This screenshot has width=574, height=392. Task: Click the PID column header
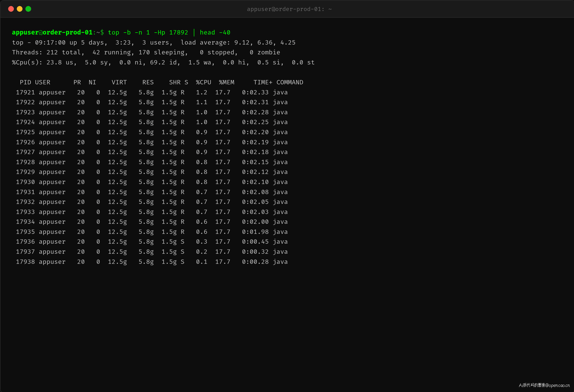(x=25, y=82)
